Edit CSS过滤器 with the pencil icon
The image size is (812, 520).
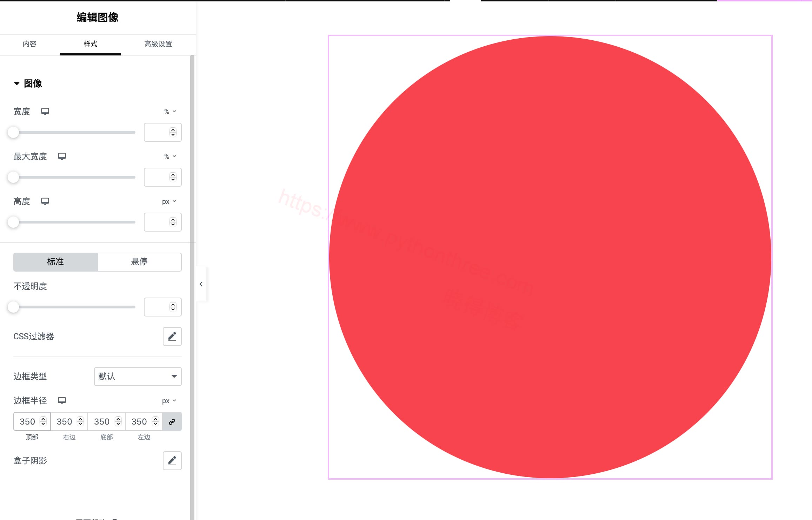point(172,337)
